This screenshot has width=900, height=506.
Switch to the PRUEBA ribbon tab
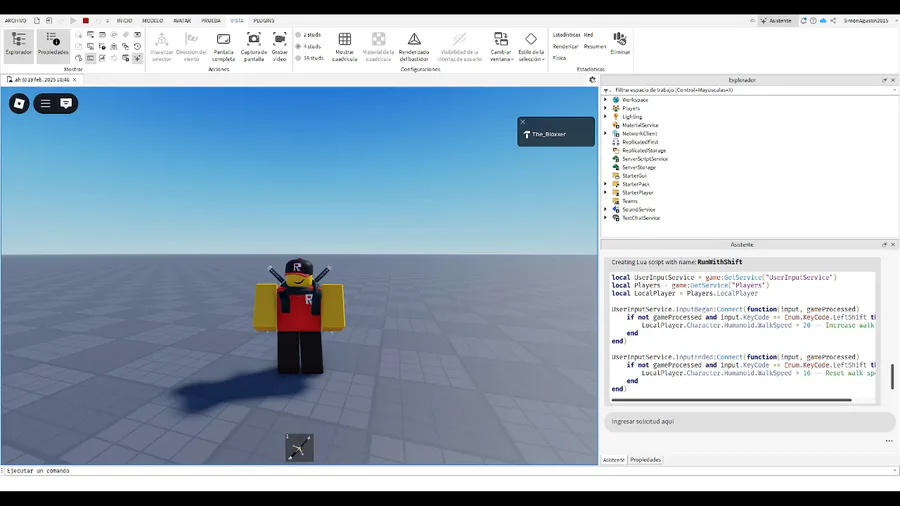click(211, 21)
